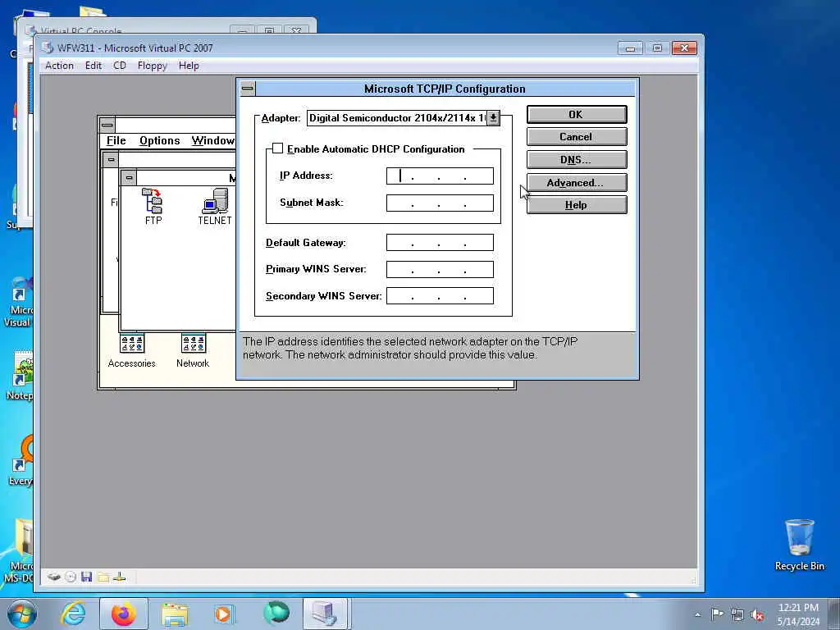Open Program Manager File menu
Viewport: 840px width, 630px height.
tap(116, 140)
